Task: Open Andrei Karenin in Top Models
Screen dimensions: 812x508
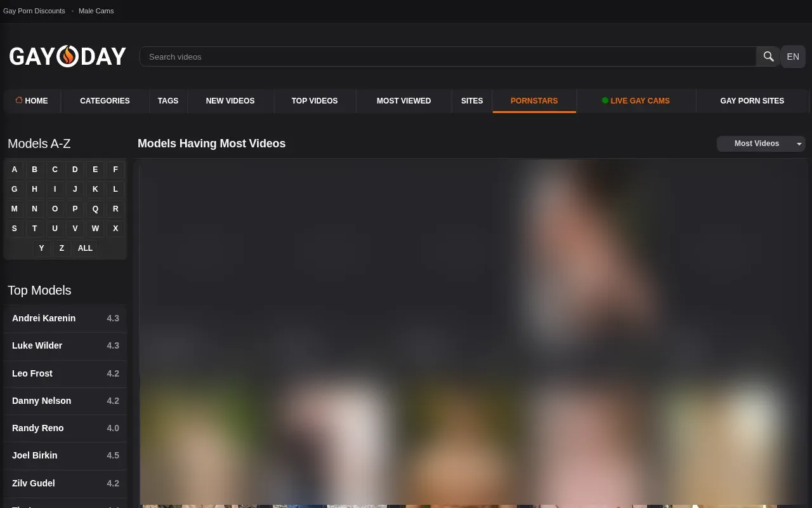Action: (65, 318)
